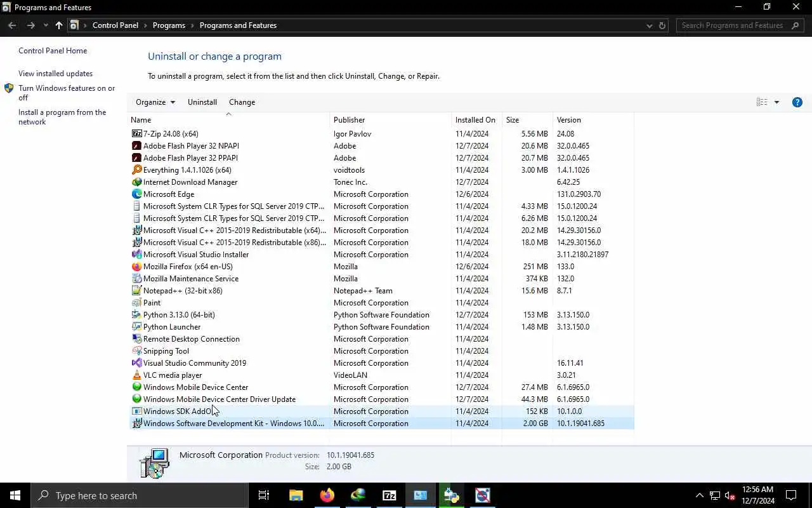Click the Notepad++ program icon
Screen dimensions: 812x508
click(x=136, y=291)
